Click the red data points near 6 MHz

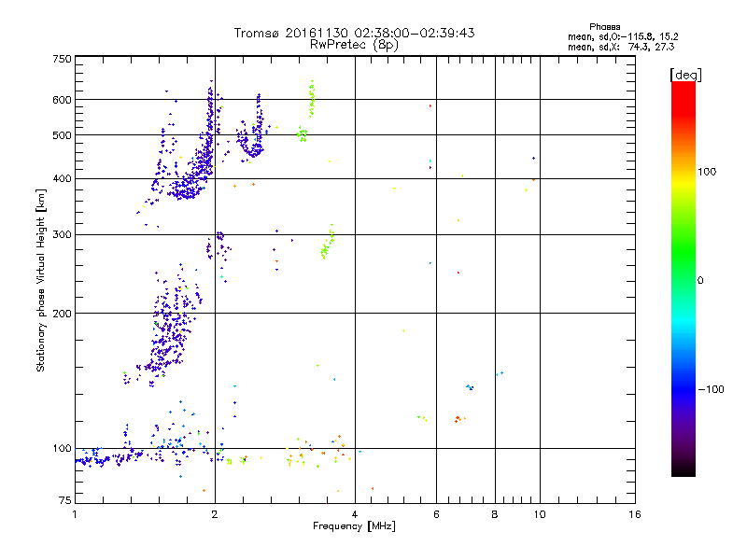point(458,419)
